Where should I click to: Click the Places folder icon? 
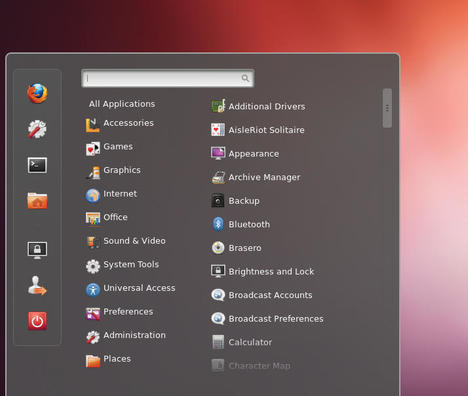tap(93, 361)
